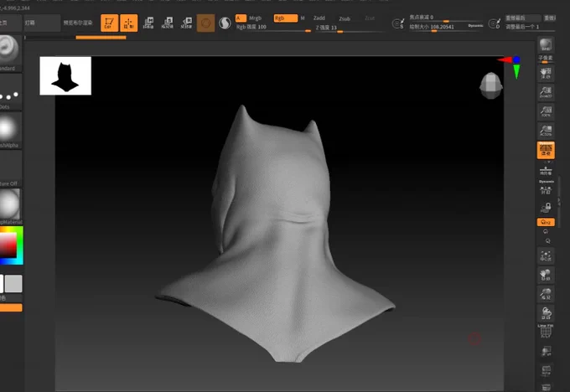Toggle the Dynamic draw size label
The image size is (570, 392).
[x=475, y=26]
